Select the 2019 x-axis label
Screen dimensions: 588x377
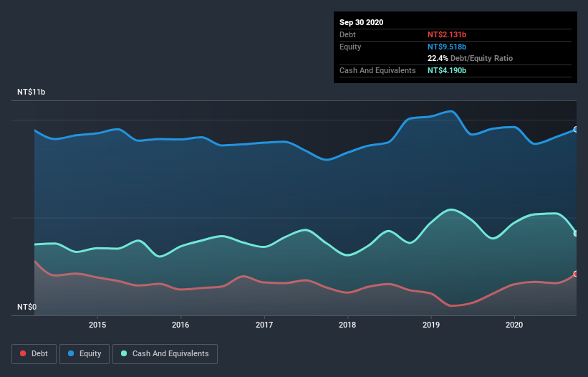(431, 325)
